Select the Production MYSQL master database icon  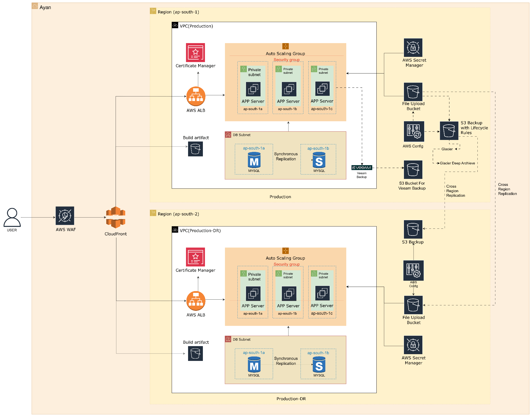click(x=254, y=160)
